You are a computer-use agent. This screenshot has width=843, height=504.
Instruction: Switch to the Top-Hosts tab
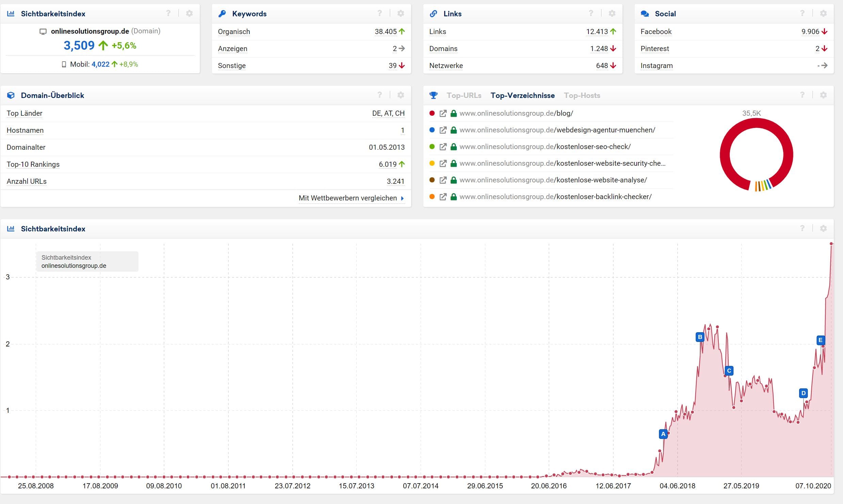(x=582, y=95)
